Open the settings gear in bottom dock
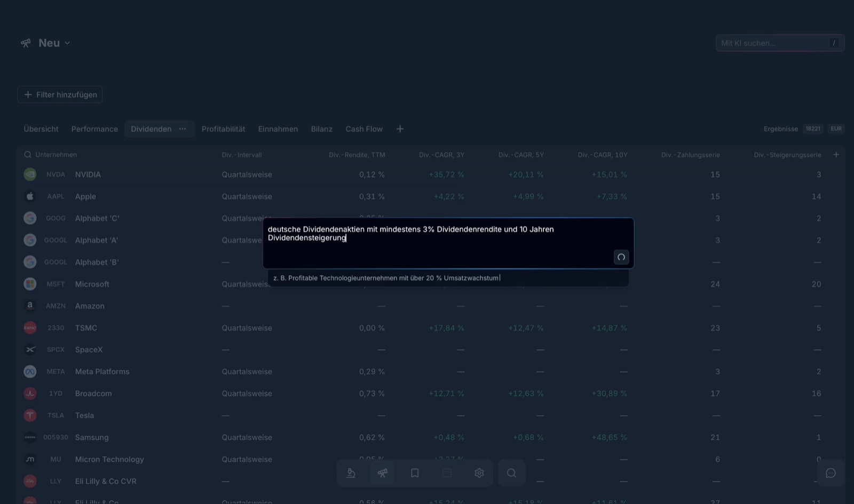This screenshot has height=504, width=854. (479, 473)
